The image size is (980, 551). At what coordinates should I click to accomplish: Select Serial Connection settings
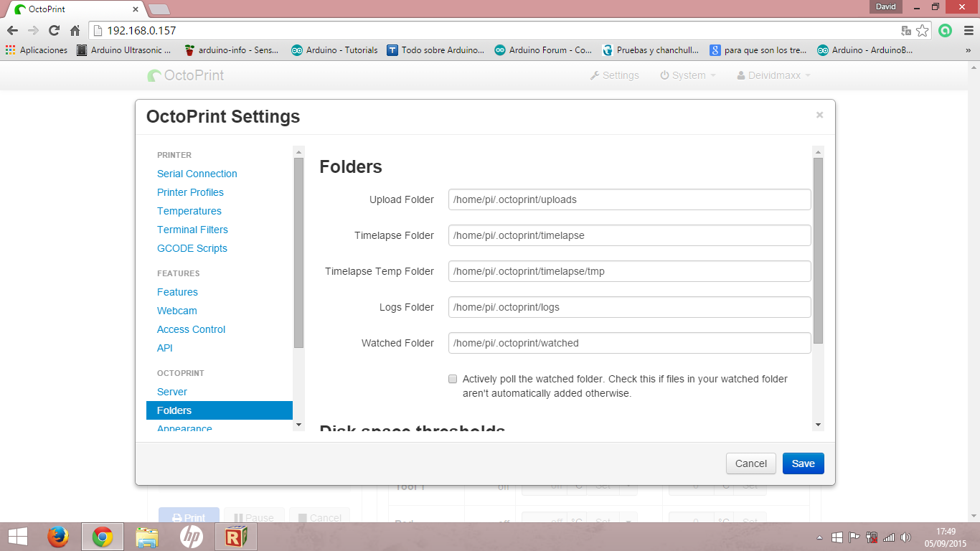tap(197, 174)
